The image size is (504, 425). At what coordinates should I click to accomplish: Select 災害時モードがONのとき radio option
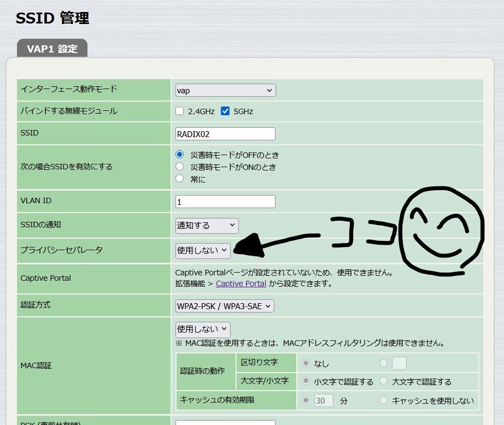point(180,166)
